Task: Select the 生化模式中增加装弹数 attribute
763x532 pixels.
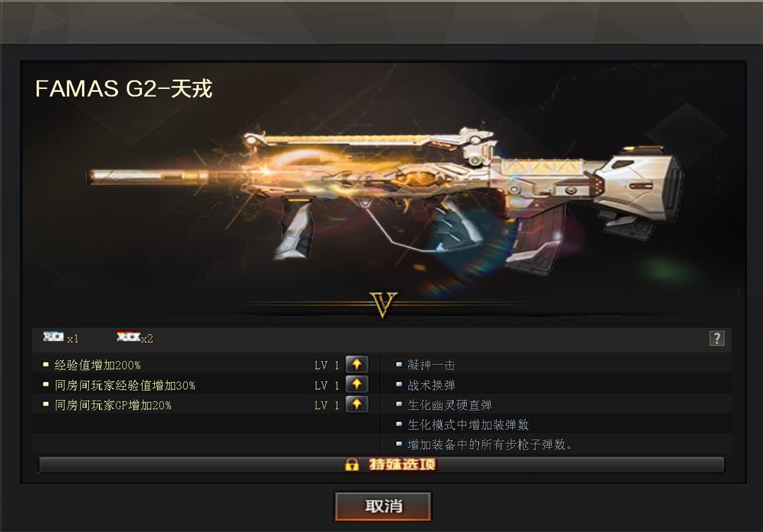Action: [x=468, y=425]
